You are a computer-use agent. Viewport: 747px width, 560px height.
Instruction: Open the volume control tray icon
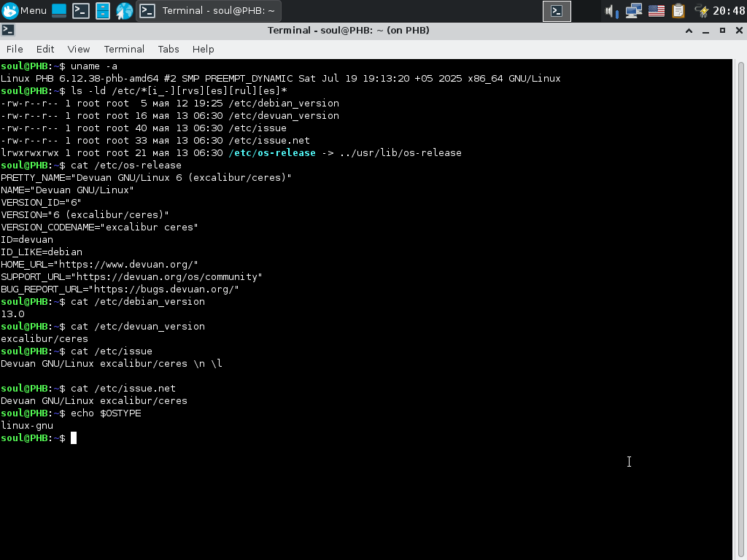612,11
